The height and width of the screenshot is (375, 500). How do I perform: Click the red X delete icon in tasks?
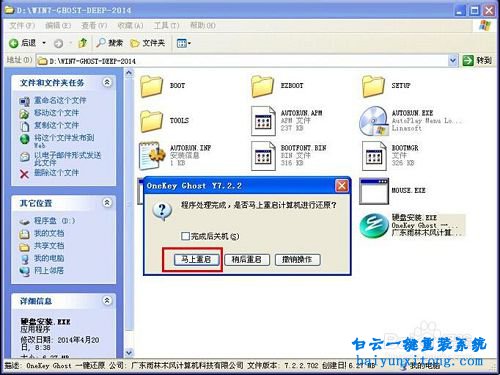point(24,174)
